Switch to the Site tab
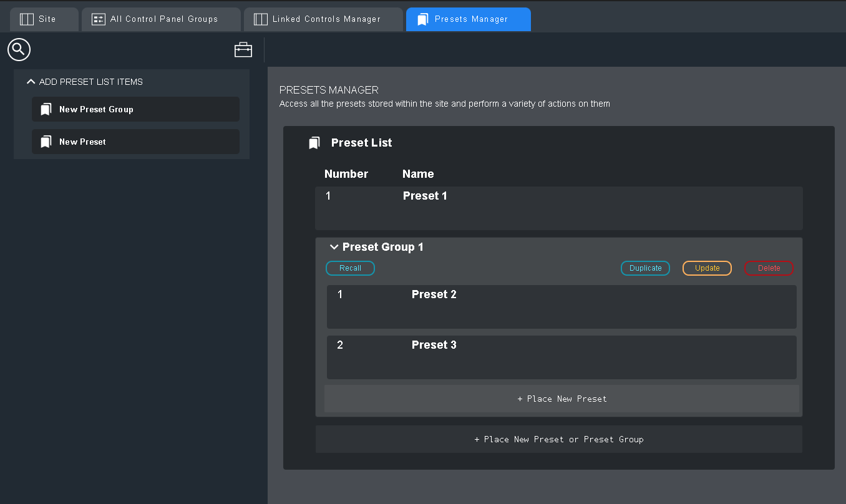This screenshot has width=846, height=504. pyautogui.click(x=44, y=19)
